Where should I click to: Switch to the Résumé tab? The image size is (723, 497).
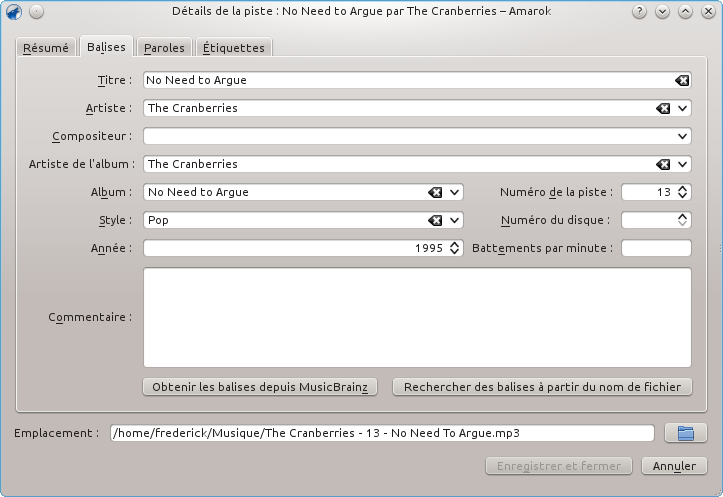coord(46,48)
